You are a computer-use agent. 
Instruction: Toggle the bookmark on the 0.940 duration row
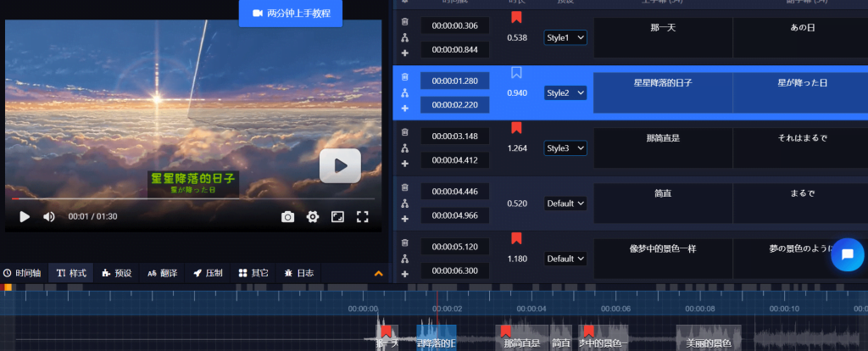(x=516, y=73)
